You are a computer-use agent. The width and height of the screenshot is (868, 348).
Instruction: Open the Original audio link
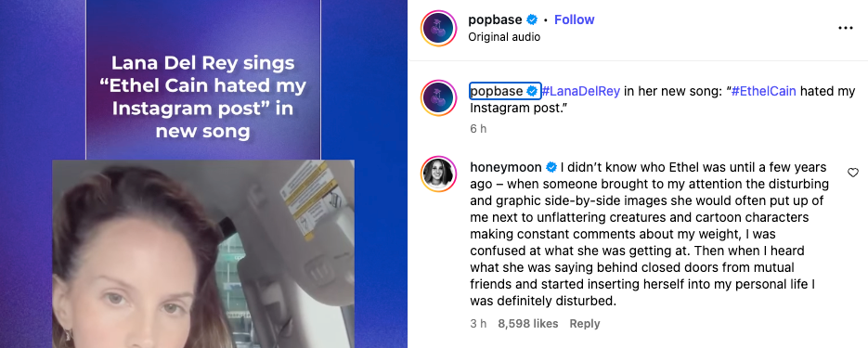[504, 37]
